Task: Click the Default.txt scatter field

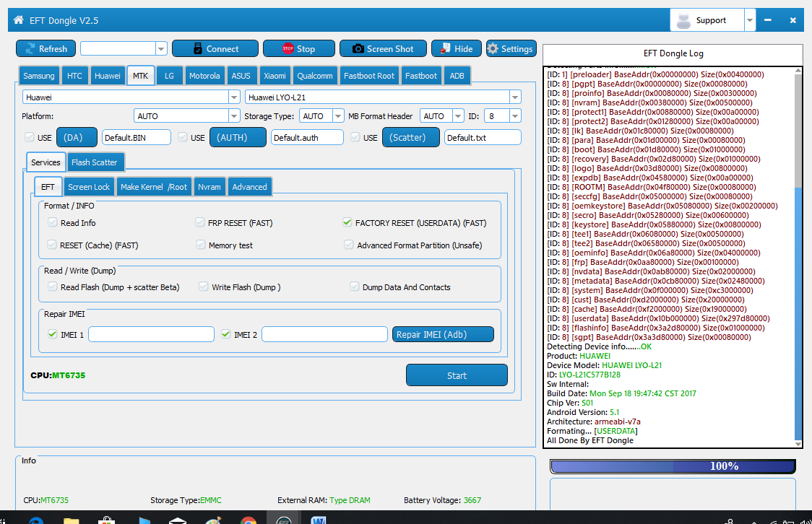Action: pyautogui.click(x=483, y=137)
